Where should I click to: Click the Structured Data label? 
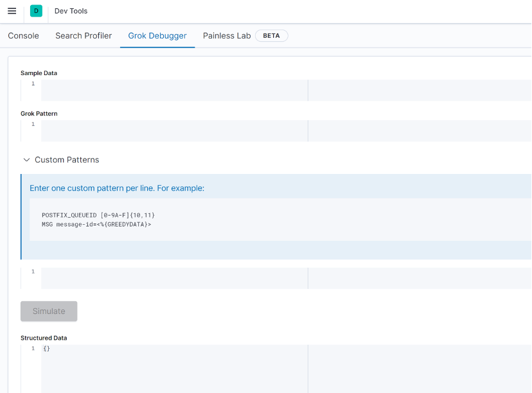pos(44,338)
